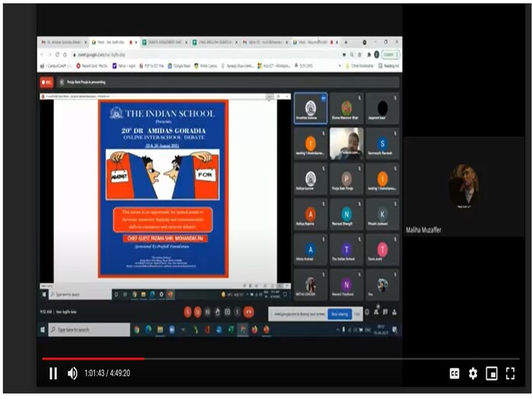Screen dimensions: 532x399
Task: Open Chrome extensions puzzle icon
Action: pyautogui.click(x=369, y=55)
